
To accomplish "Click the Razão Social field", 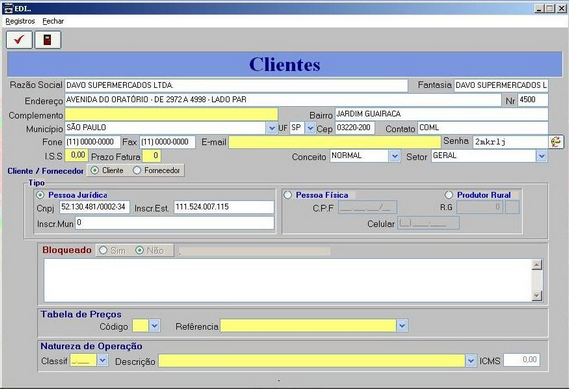I will click(236, 86).
